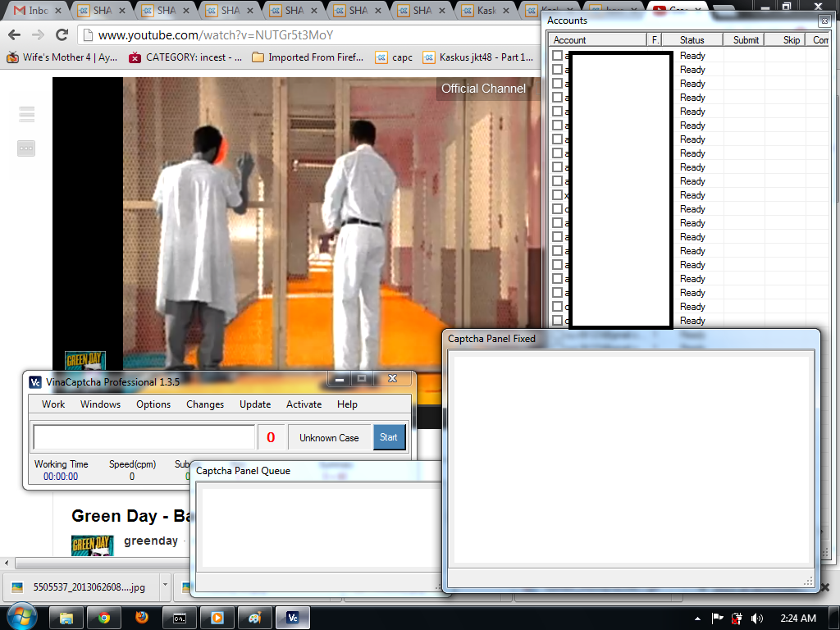
Task: Expand the downloaded jpg file options arrow
Action: (166, 587)
